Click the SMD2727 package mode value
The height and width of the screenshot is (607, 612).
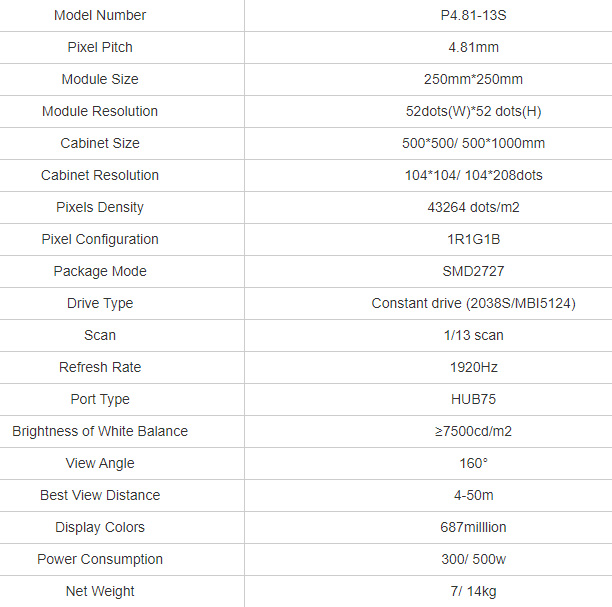tap(473, 271)
